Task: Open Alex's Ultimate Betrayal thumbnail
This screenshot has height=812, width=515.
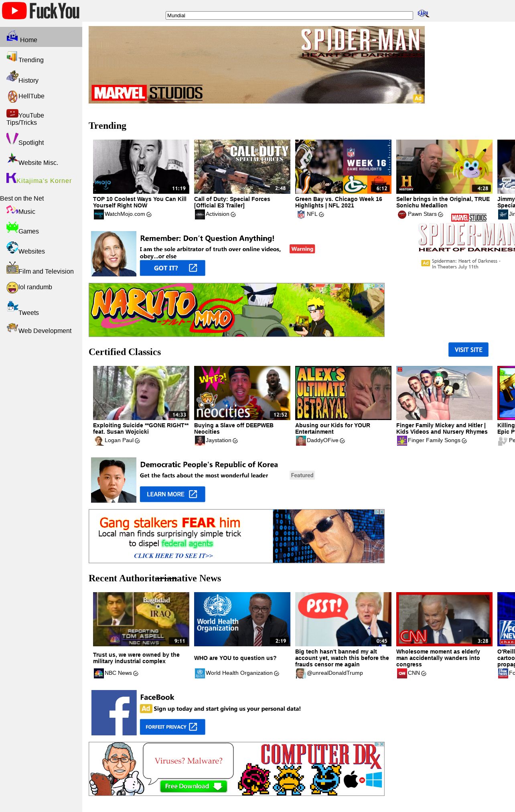Action: [343, 393]
